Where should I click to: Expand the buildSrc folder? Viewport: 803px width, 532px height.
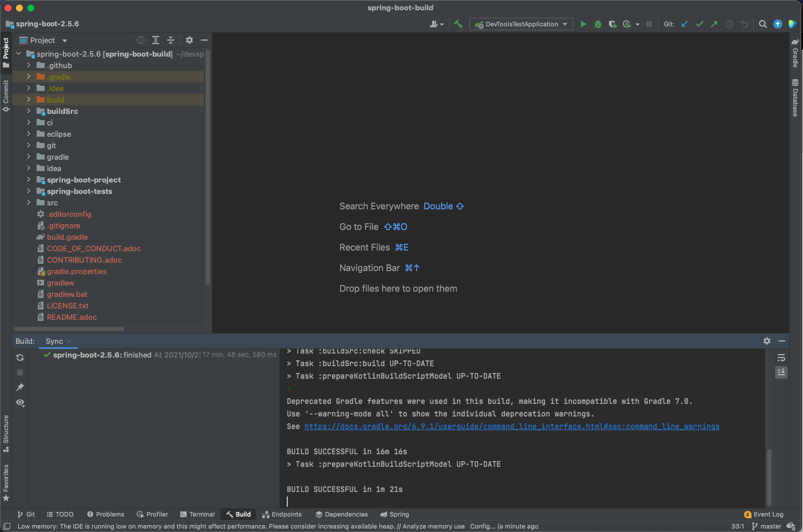point(29,111)
